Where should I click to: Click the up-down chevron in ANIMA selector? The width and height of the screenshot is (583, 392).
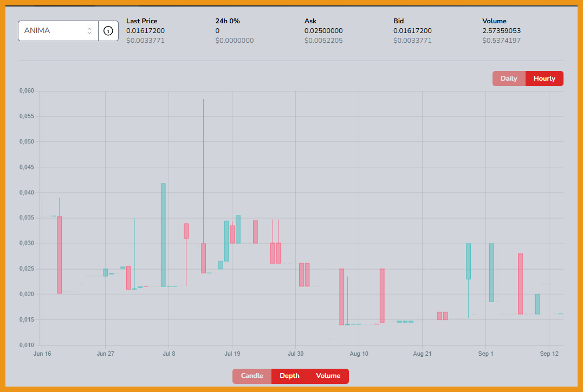click(x=89, y=31)
